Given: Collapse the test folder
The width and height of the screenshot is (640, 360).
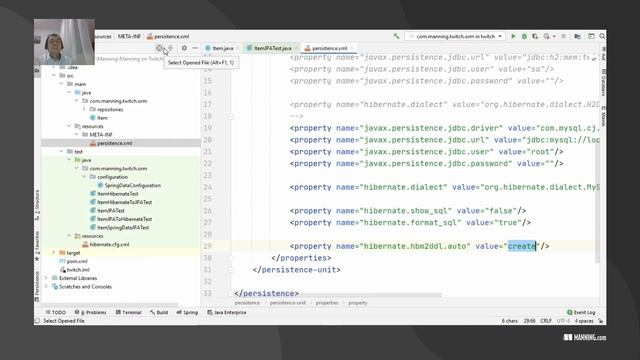Looking at the screenshot, I should 61,151.
